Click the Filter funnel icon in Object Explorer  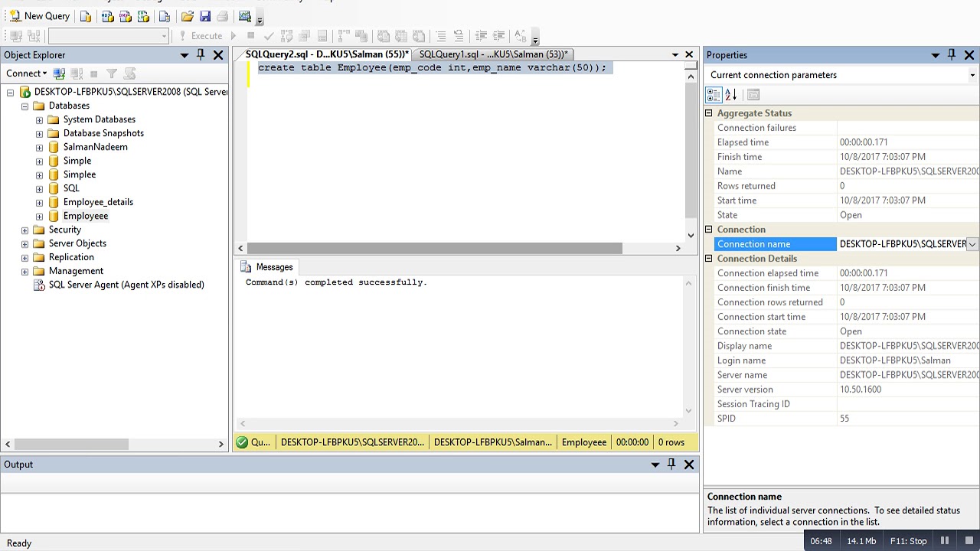click(111, 73)
